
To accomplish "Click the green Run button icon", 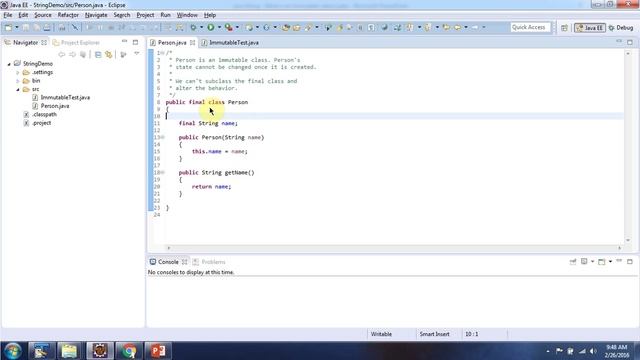I will [x=211, y=27].
